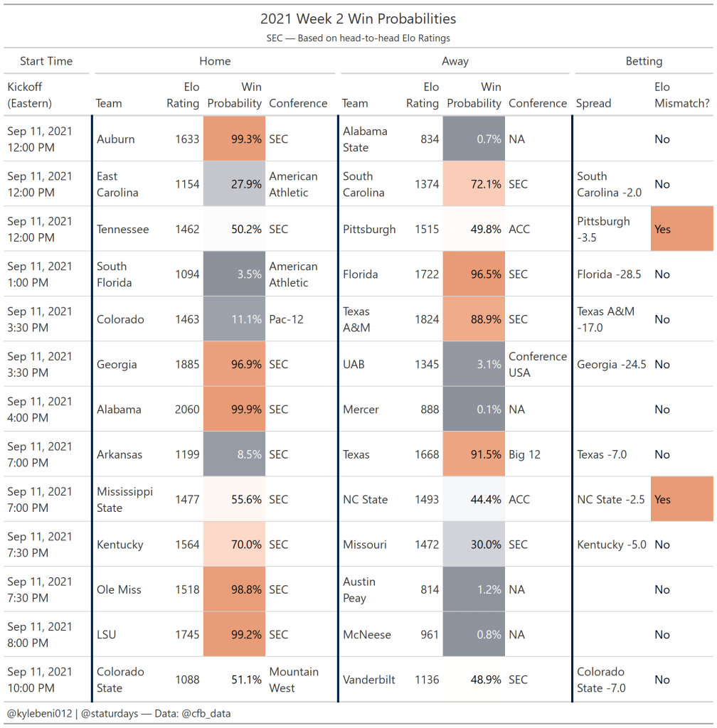Click the Yes mismatch cell in NC State row
The height and width of the screenshot is (728, 717).
click(x=681, y=500)
